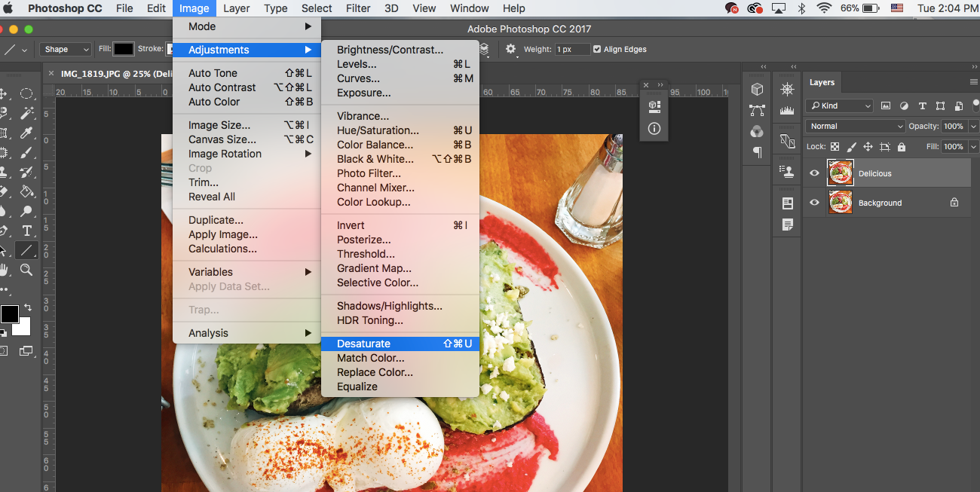This screenshot has height=492, width=980.
Task: Close the IMG_1819.JPG document tab
Action: (51, 74)
